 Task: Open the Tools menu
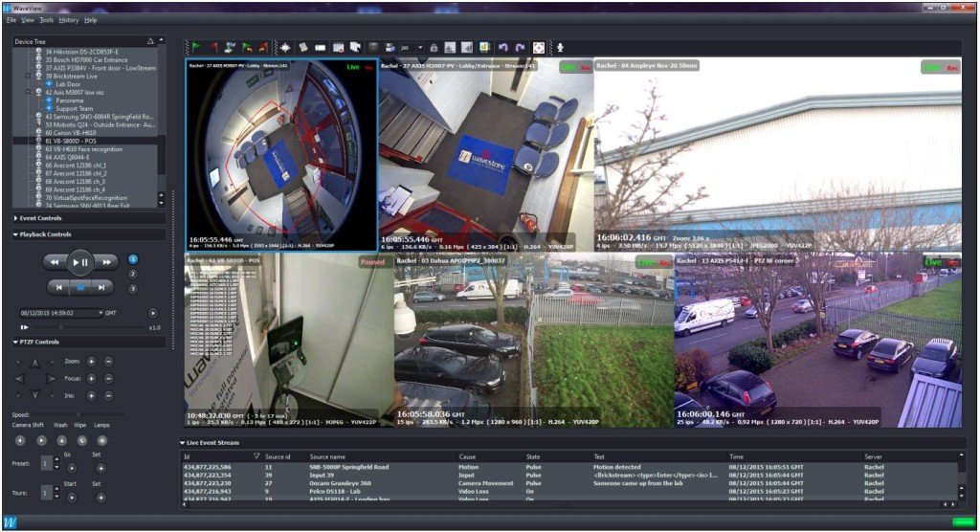[46, 19]
